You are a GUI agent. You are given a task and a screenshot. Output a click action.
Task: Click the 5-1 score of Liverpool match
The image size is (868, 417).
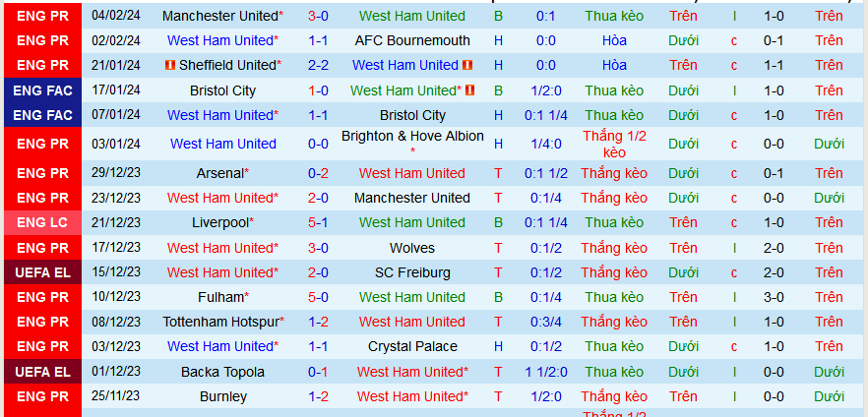click(318, 222)
